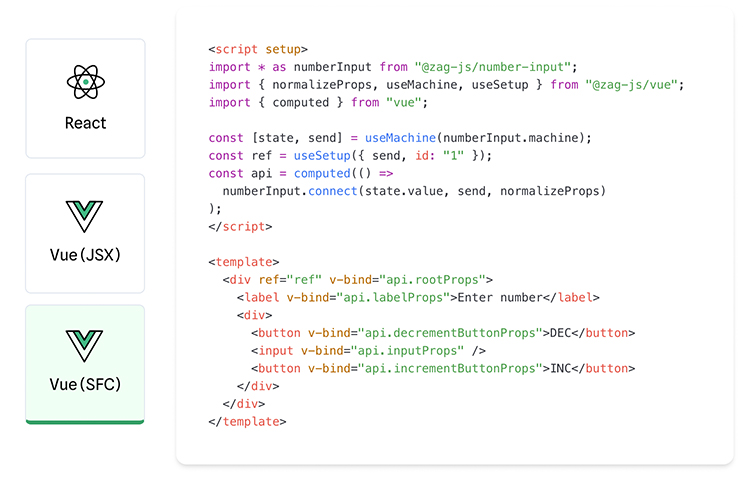Image resolution: width=750 pixels, height=480 pixels.
Task: Click the Vue logo above Vue (JSX)
Action: tap(84, 217)
